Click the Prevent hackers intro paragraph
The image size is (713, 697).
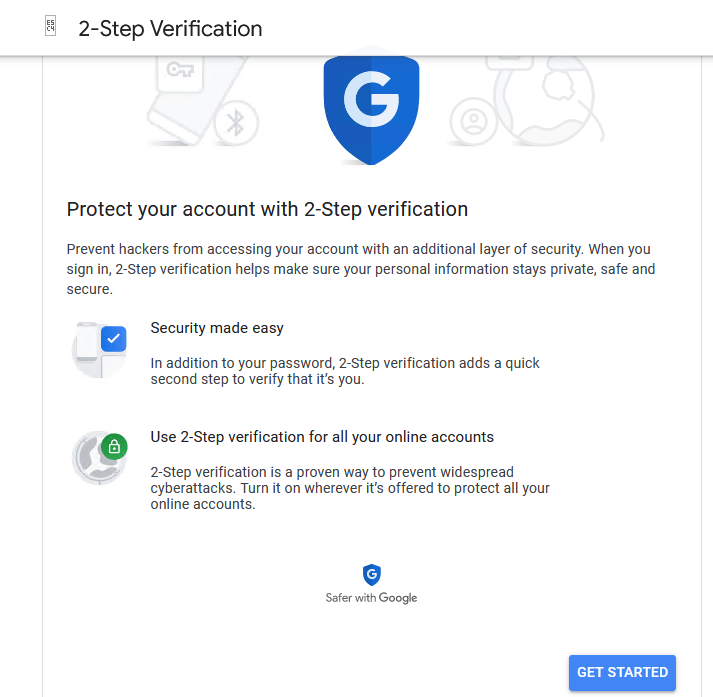click(x=360, y=269)
